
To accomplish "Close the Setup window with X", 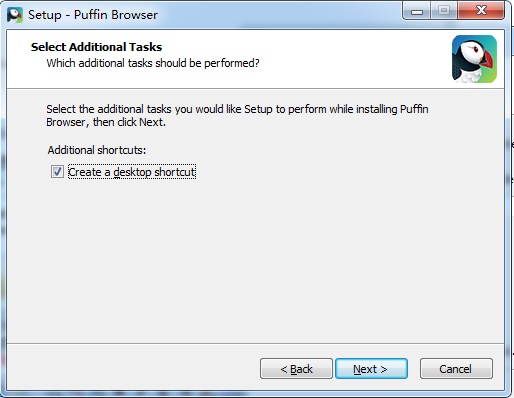I will (x=481, y=11).
